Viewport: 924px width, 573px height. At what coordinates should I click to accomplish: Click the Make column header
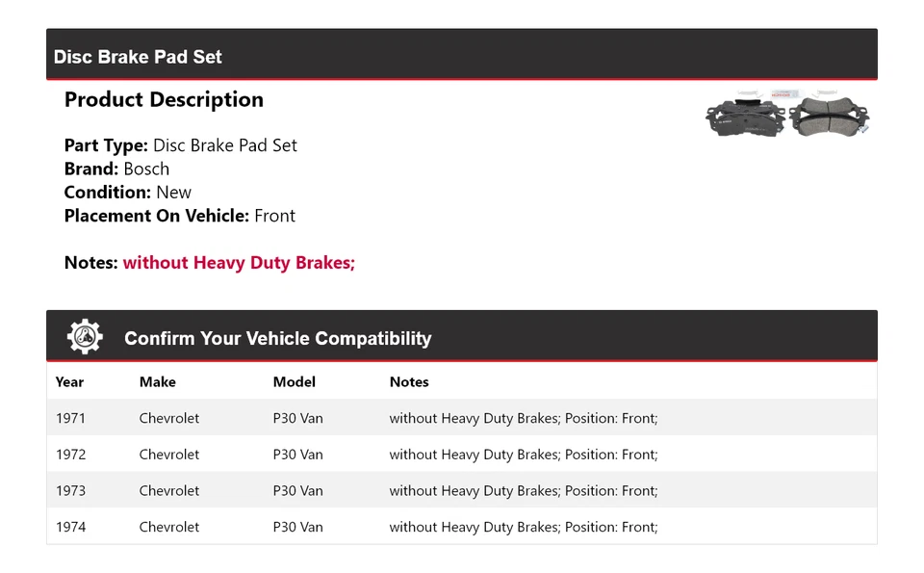(157, 382)
